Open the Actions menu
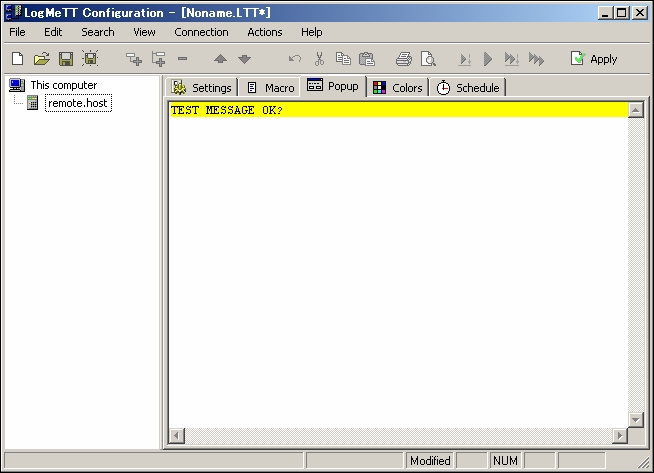This screenshot has height=473, width=654. [265, 32]
